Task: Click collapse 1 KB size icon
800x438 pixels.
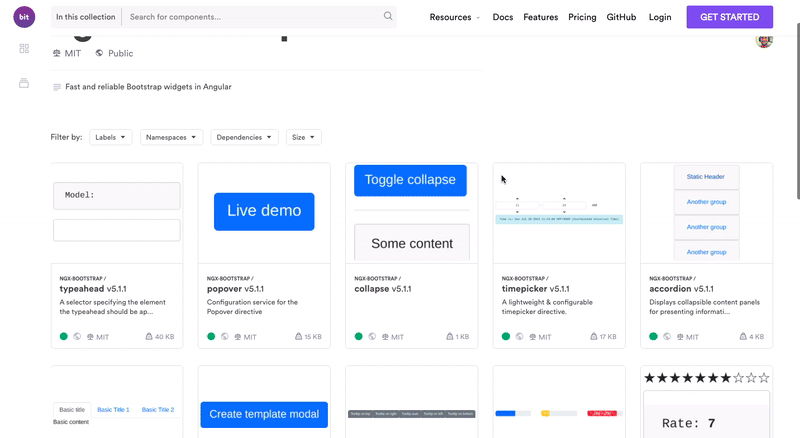Action: [449, 336]
